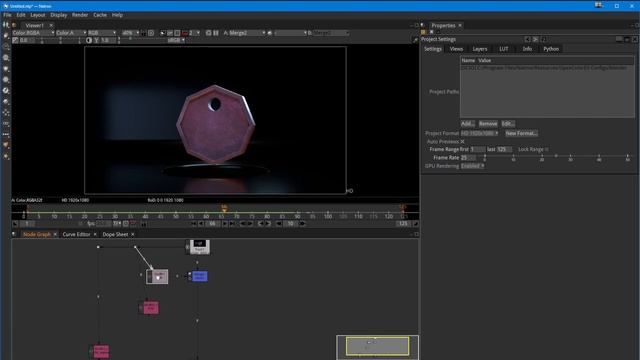Expand the Color.RGBA layer dropdown
The height and width of the screenshot is (360, 640).
[x=33, y=33]
